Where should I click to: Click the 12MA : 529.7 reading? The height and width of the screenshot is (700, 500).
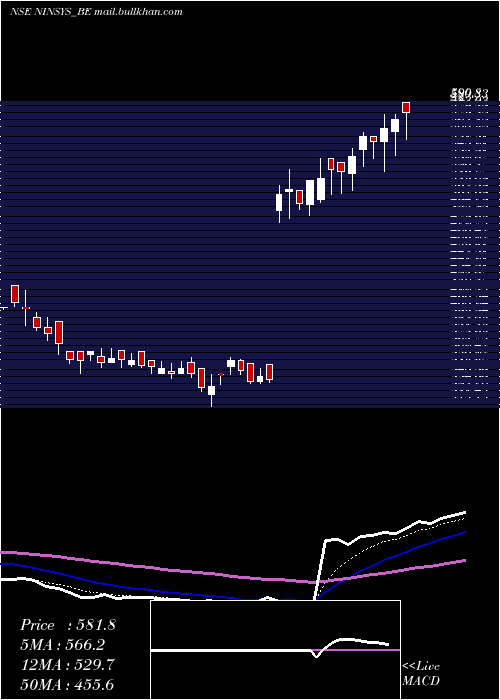click(x=68, y=665)
